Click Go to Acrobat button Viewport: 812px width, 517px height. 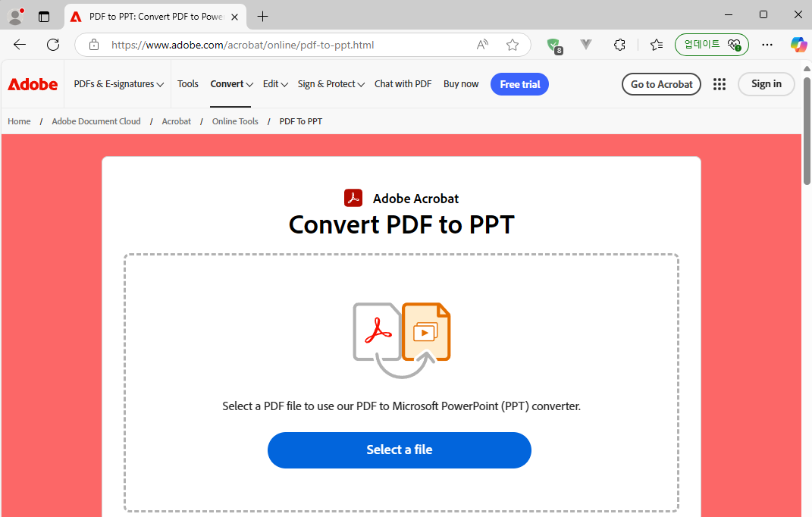pos(661,84)
